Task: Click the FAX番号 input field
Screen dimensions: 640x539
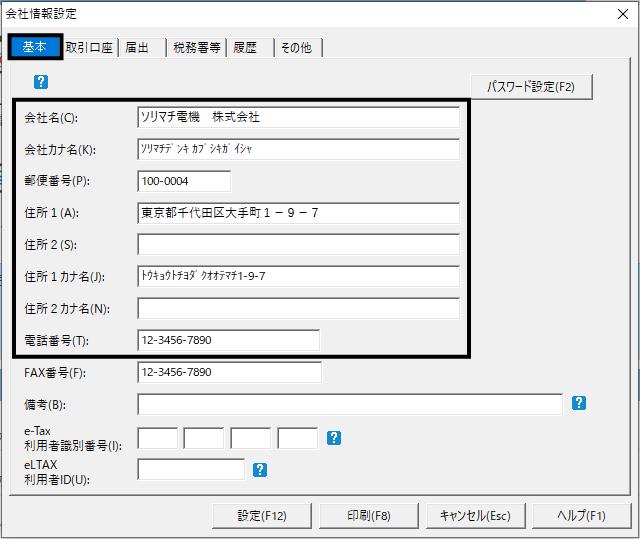Action: click(229, 372)
